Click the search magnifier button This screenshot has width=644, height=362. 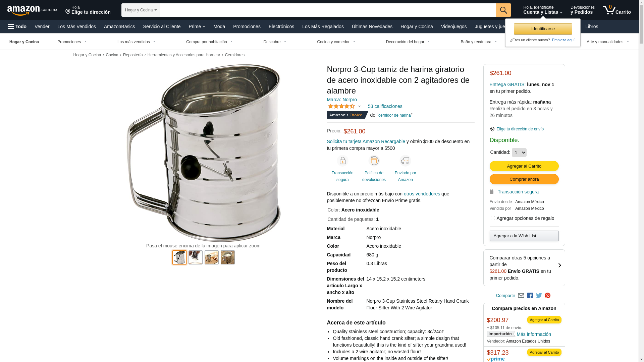point(503,10)
